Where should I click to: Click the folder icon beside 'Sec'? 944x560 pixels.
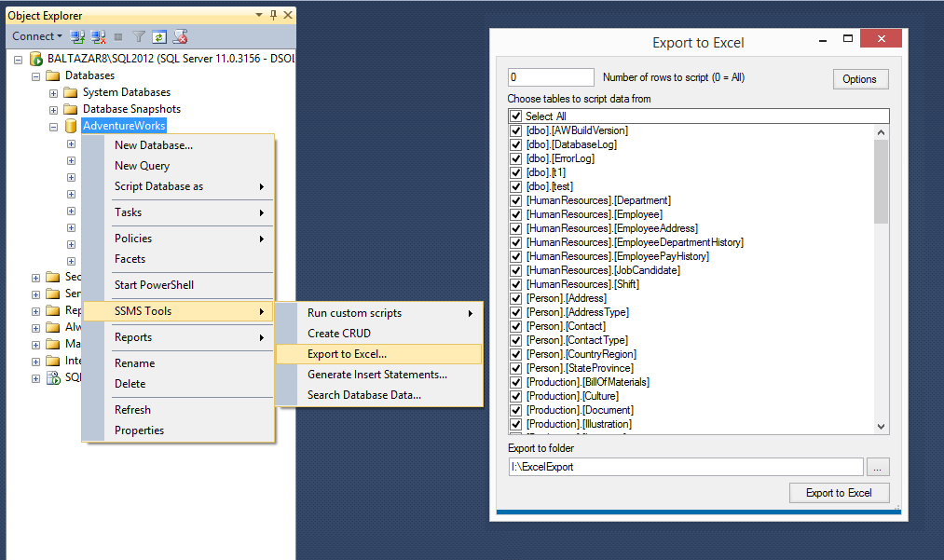point(53,277)
